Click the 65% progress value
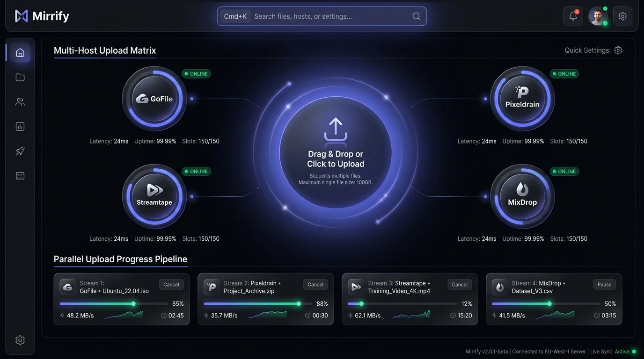 coord(178,304)
